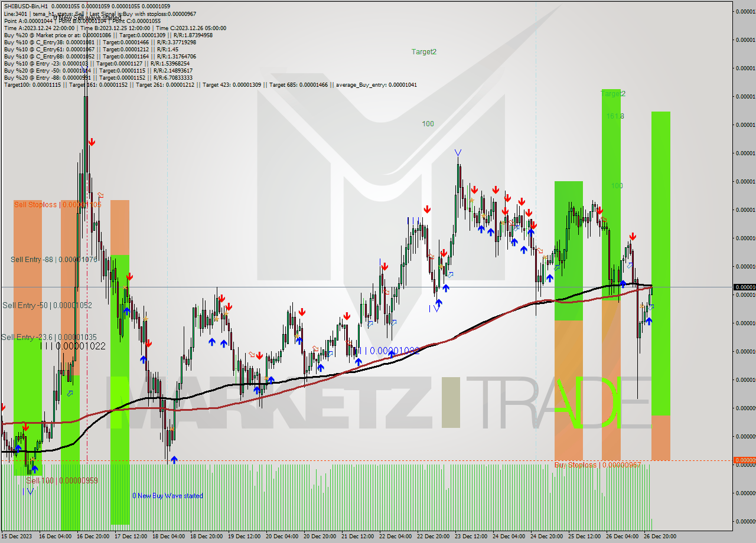This screenshot has width=756, height=543.
Task: Click the 'Buy %20 @ Entry -88' line
Action: 98,77
